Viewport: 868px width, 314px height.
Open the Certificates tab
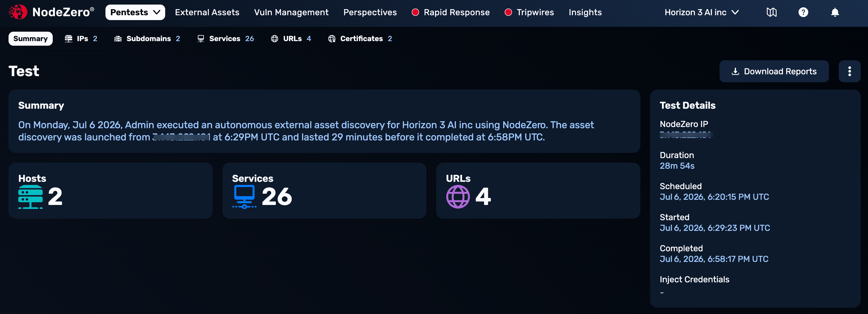(x=360, y=38)
